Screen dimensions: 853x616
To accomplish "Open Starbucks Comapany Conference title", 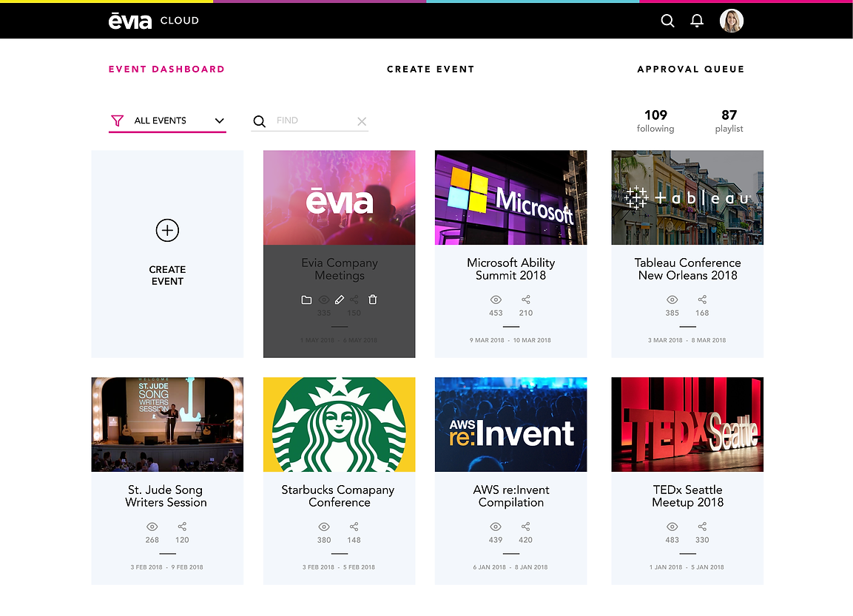I will [338, 496].
